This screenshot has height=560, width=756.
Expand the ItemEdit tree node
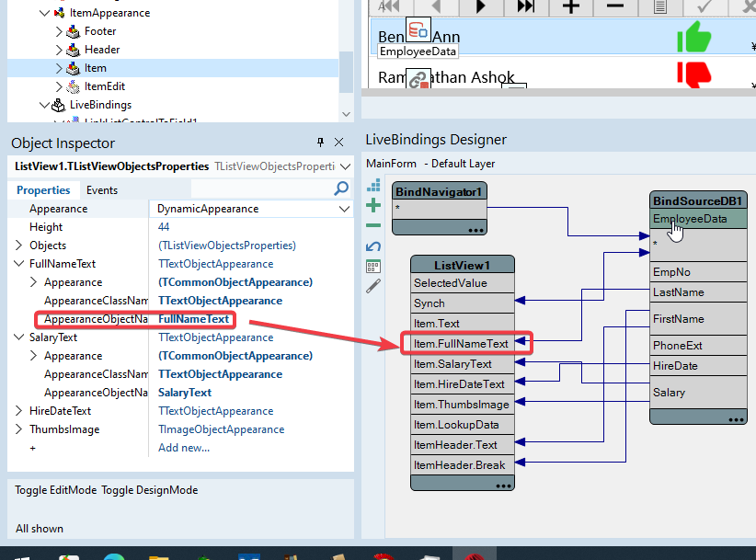pyautogui.click(x=59, y=86)
